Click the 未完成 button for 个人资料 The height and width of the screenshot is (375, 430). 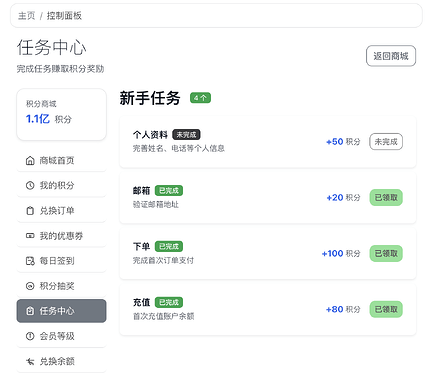point(386,142)
